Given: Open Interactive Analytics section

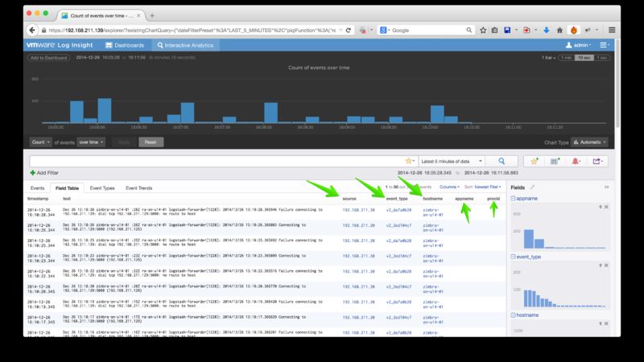Looking at the screenshot, I should tap(185, 45).
